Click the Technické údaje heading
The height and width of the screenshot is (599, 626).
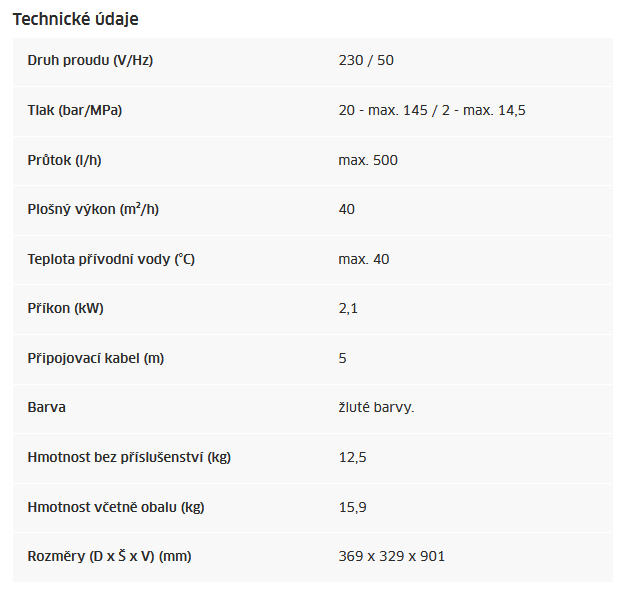click(x=75, y=19)
